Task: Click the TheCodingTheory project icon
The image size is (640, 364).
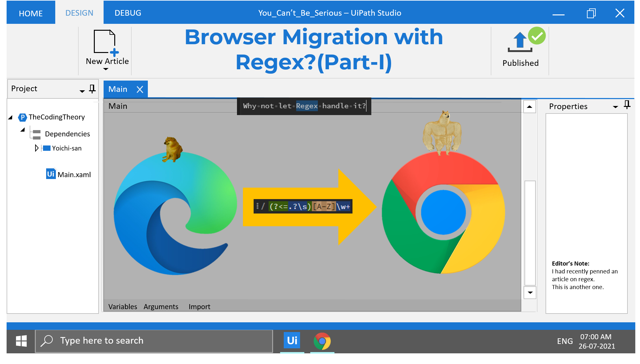Action: click(23, 117)
